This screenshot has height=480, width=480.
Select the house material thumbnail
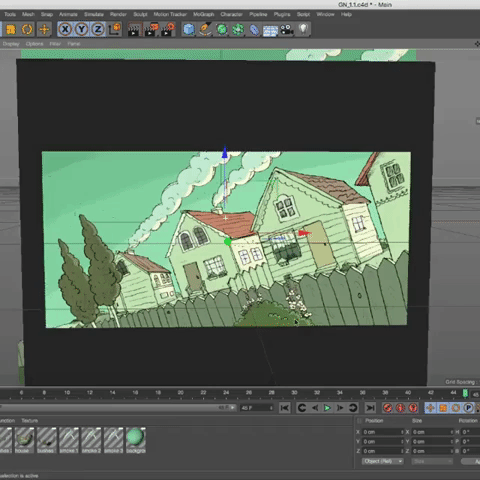24,441
